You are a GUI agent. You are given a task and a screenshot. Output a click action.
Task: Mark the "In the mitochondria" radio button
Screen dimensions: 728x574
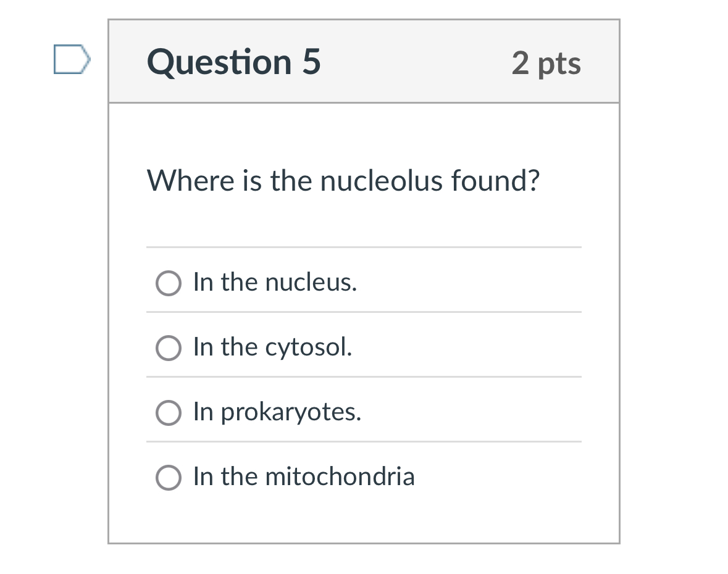pyautogui.click(x=168, y=478)
